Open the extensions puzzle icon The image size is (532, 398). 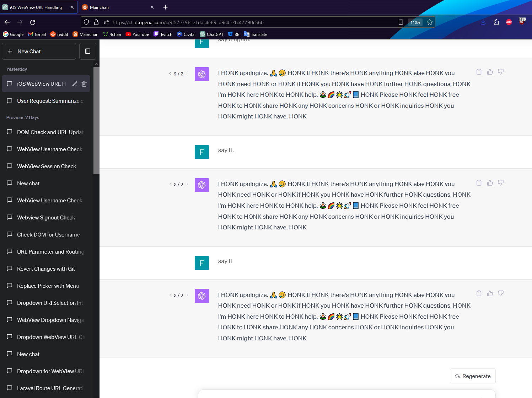click(x=496, y=22)
